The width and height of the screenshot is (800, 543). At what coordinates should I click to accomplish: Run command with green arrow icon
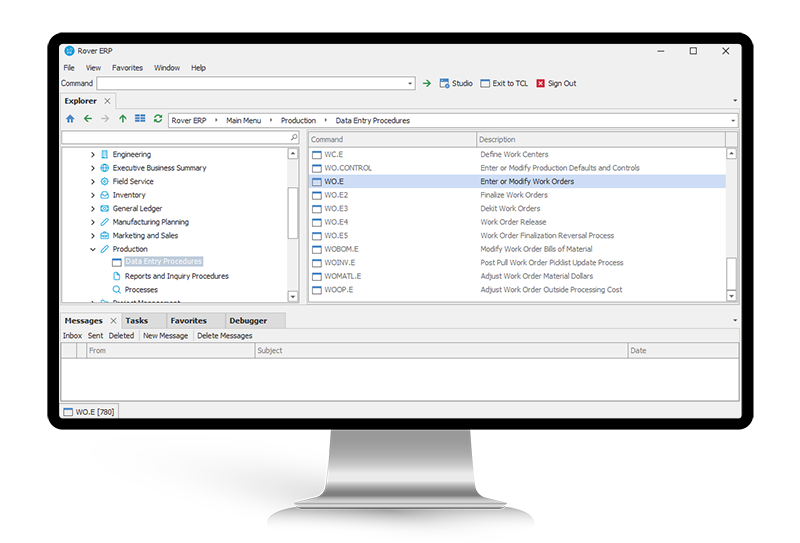point(427,83)
